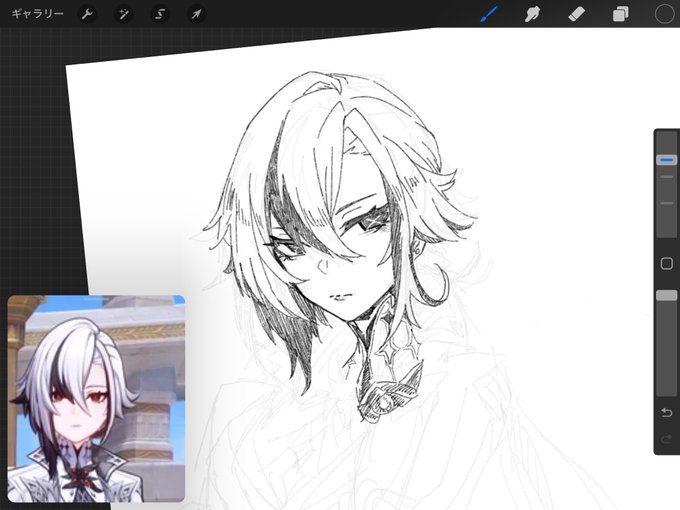
Task: Open the Adjustments magic wand menu
Action: [x=124, y=14]
